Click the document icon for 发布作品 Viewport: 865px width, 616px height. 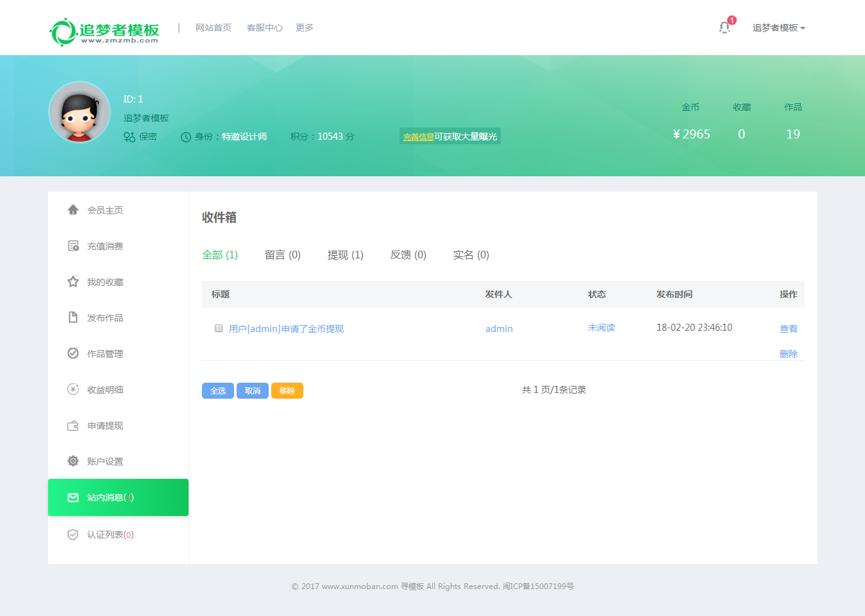pos(73,317)
